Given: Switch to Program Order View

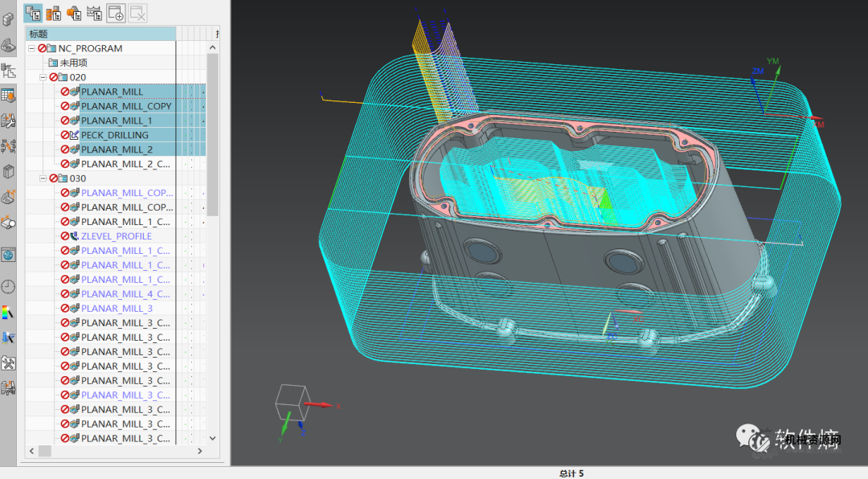Looking at the screenshot, I should [34, 12].
